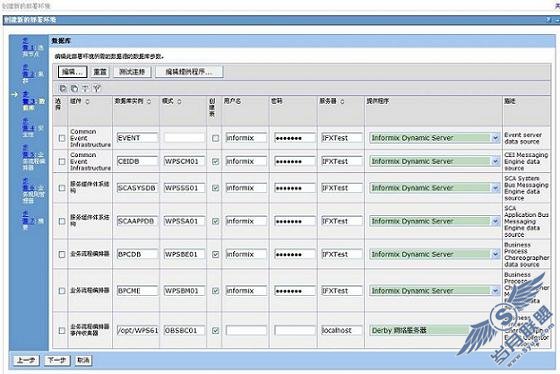560x374 pixels.
Task: Tick the select checkbox for the BPCDB row
Action: pyautogui.click(x=62, y=254)
